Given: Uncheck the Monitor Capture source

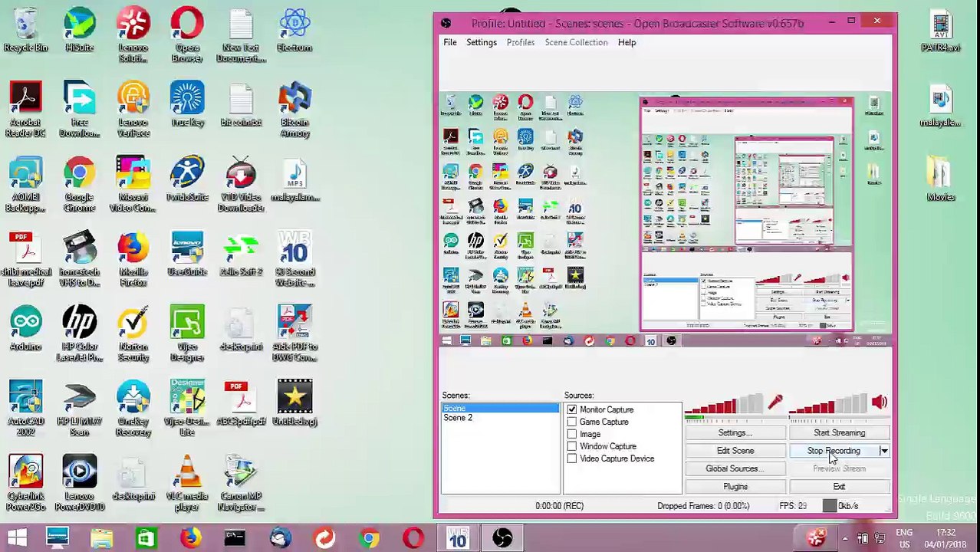Looking at the screenshot, I should tap(572, 410).
